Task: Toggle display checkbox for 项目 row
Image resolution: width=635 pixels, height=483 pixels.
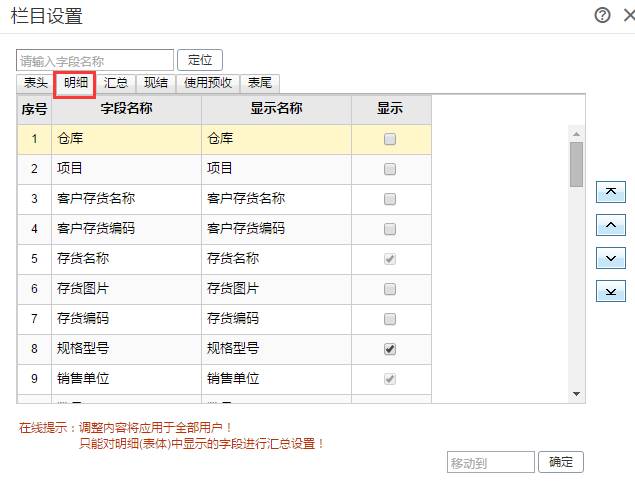Action: (x=390, y=169)
